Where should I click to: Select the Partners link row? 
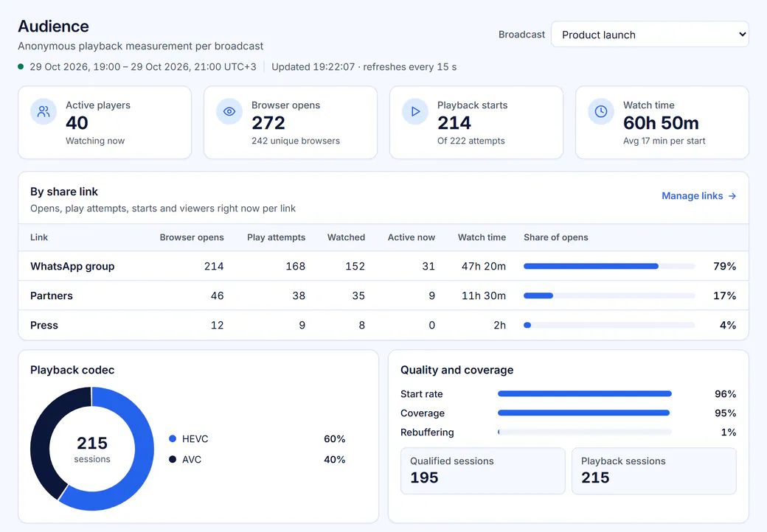(383, 295)
